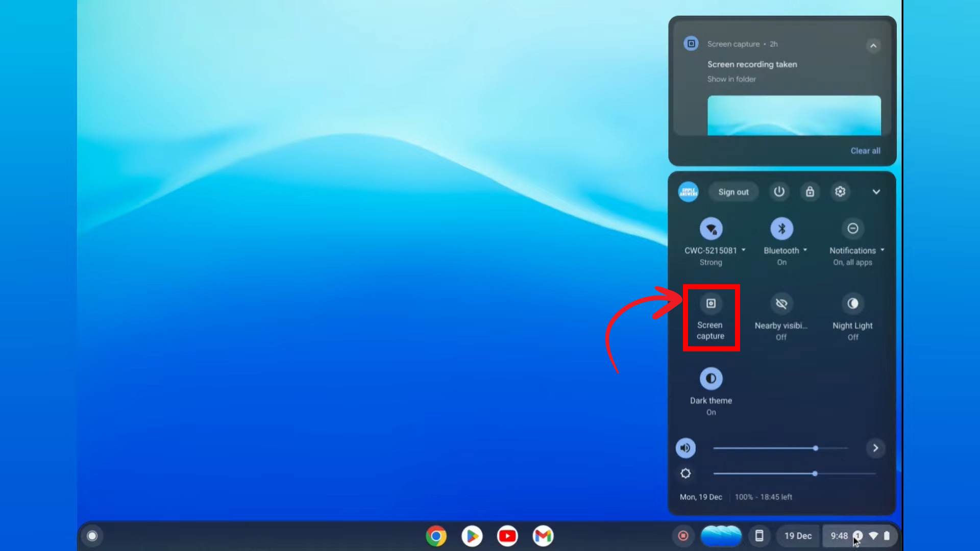Turn off Dark theme toggle
The height and width of the screenshot is (551, 980).
(x=710, y=379)
